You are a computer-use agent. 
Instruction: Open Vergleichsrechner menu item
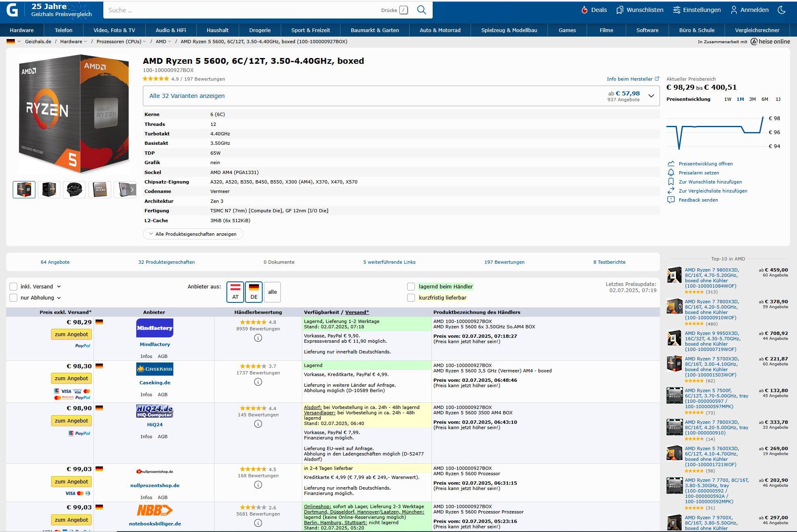757,30
